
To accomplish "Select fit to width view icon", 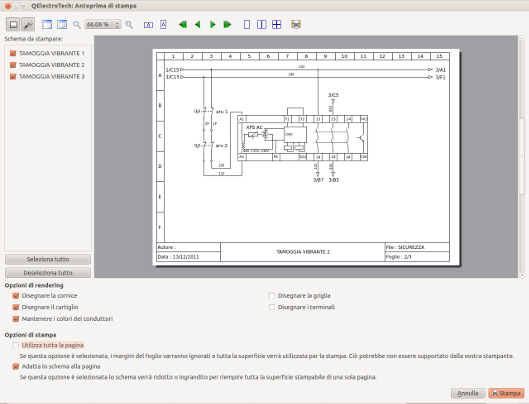I will pyautogui.click(x=47, y=25).
